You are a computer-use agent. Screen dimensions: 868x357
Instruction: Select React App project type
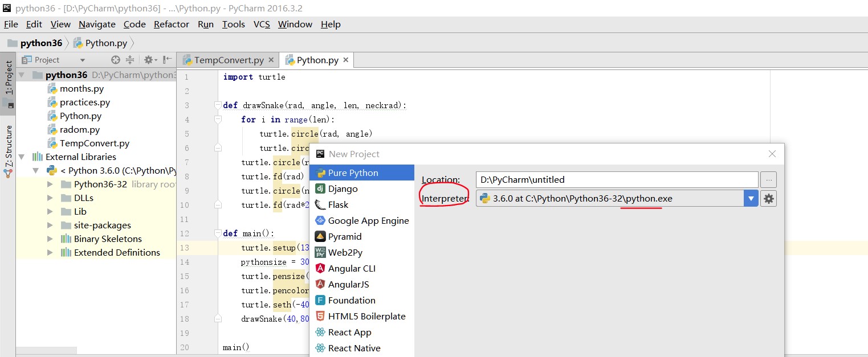[362, 332]
